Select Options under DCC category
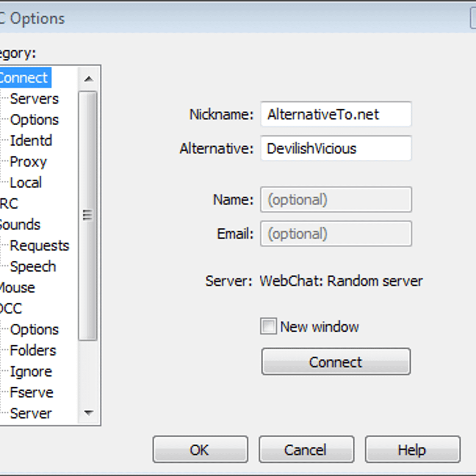The image size is (476, 476). 34,330
